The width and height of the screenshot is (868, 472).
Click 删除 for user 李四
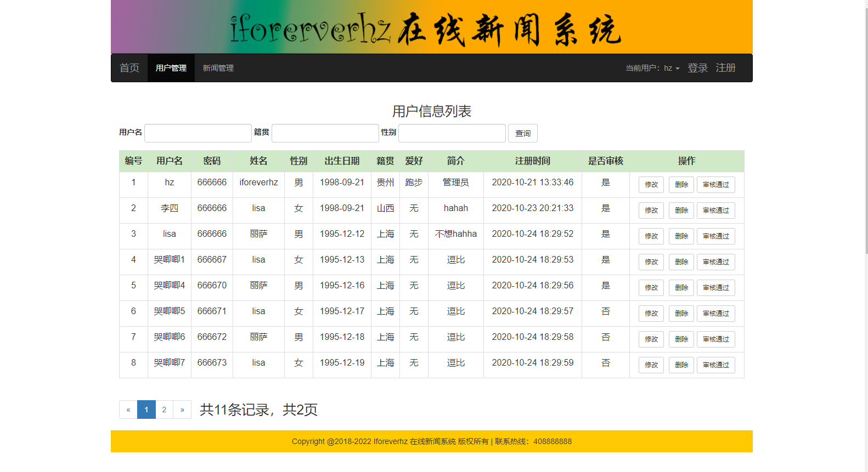(681, 211)
